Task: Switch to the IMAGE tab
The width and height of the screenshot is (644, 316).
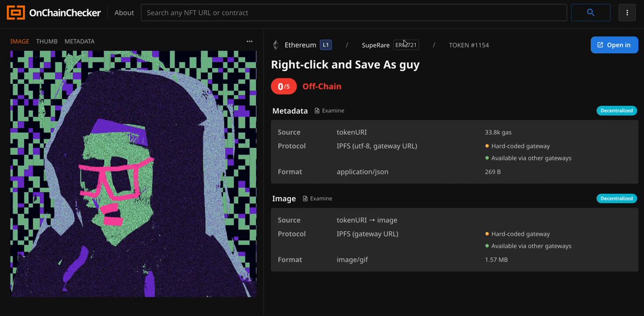Action: tap(20, 41)
